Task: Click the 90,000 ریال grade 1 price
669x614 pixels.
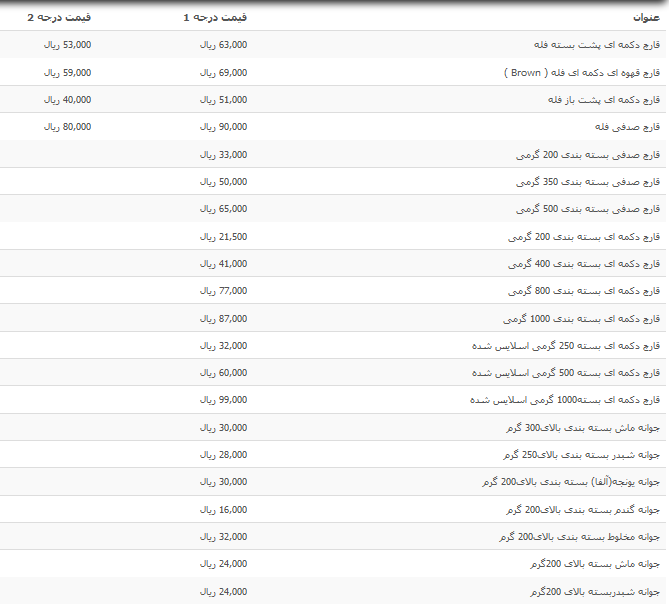Action: pyautogui.click(x=223, y=127)
